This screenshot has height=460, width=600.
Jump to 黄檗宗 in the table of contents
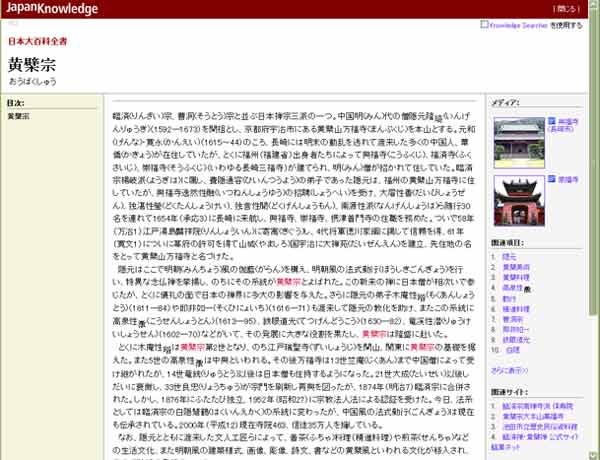18,116
